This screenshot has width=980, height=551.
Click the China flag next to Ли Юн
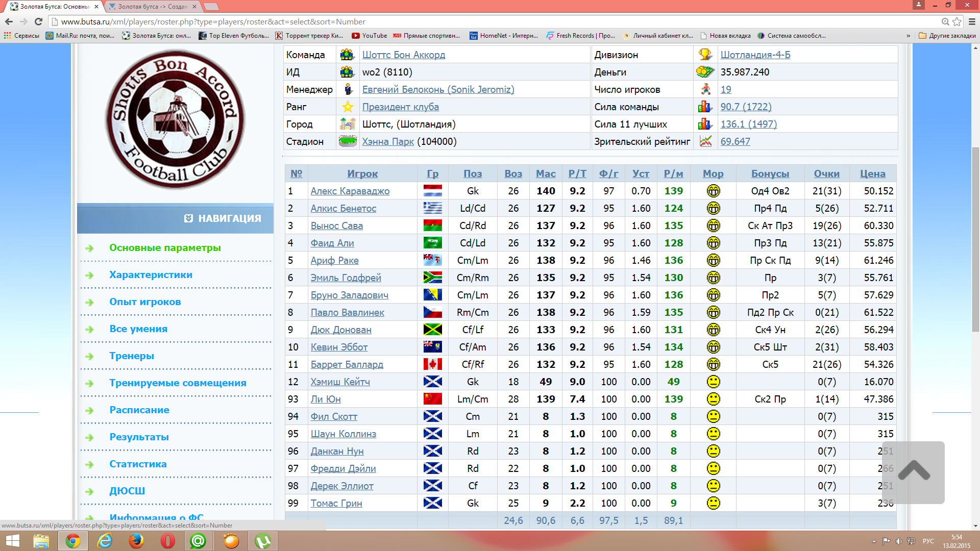(x=432, y=399)
